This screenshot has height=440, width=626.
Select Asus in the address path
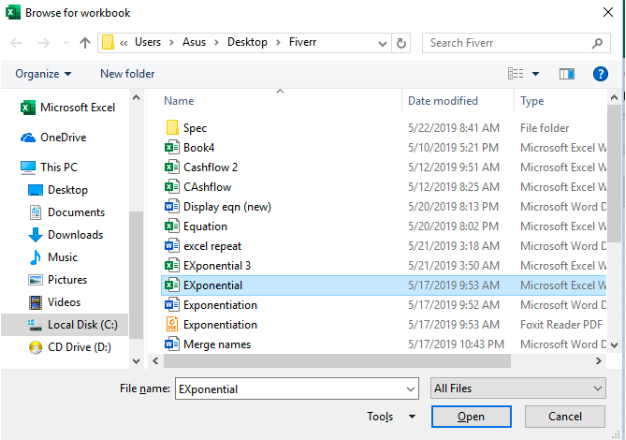(194, 42)
